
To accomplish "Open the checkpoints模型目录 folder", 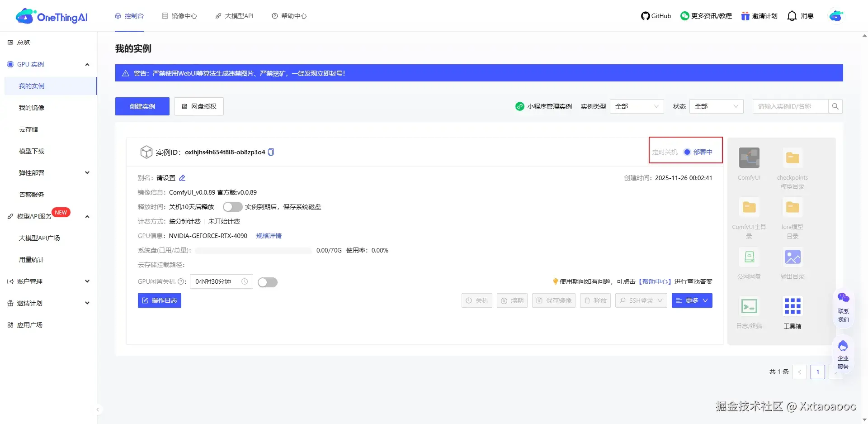I will tap(793, 158).
